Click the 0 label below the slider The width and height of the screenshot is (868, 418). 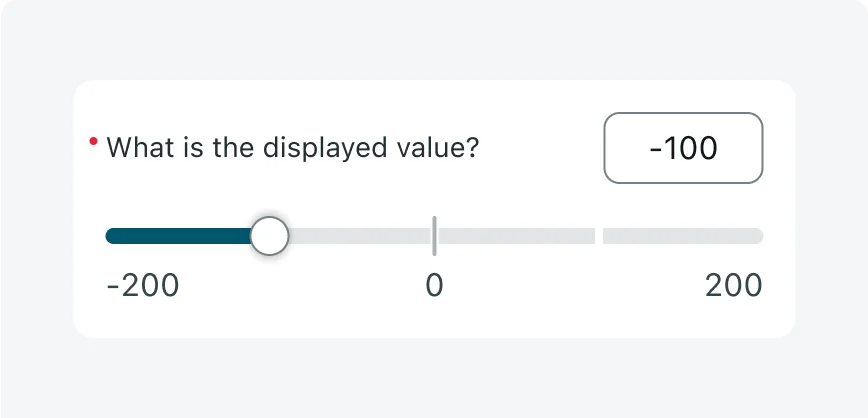click(x=434, y=286)
